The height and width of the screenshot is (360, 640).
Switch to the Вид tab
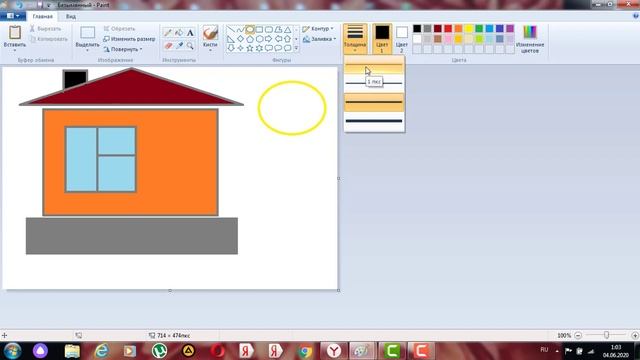[x=71, y=16]
